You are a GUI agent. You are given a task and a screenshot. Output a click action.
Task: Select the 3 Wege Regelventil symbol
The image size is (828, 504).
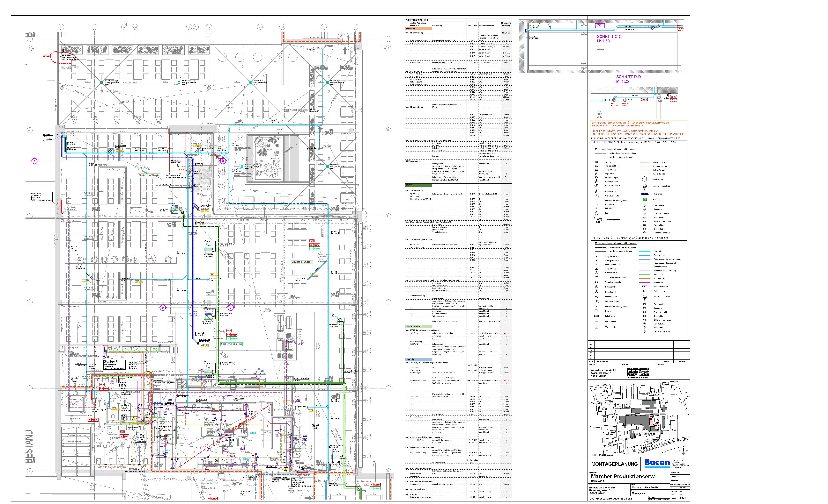click(x=596, y=186)
